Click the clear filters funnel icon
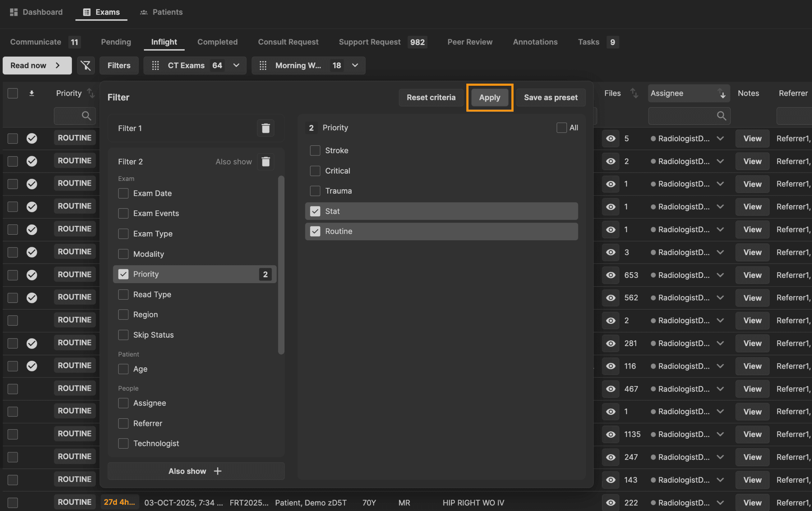This screenshot has width=812, height=511. (86, 65)
